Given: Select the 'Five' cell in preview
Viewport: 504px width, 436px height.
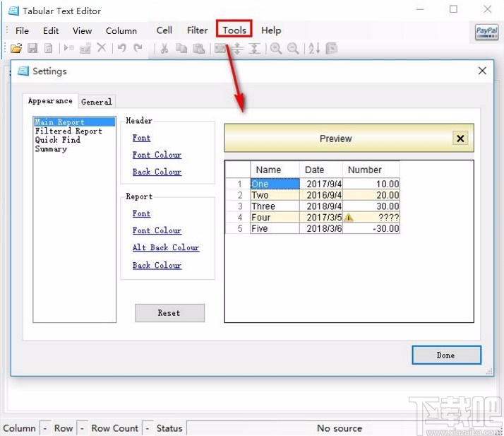Looking at the screenshot, I should pos(275,228).
